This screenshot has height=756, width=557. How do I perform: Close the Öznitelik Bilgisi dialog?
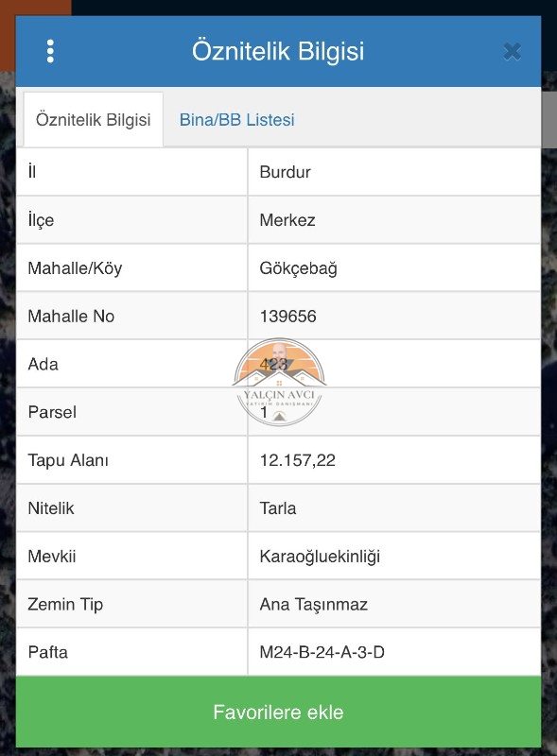pos(512,51)
